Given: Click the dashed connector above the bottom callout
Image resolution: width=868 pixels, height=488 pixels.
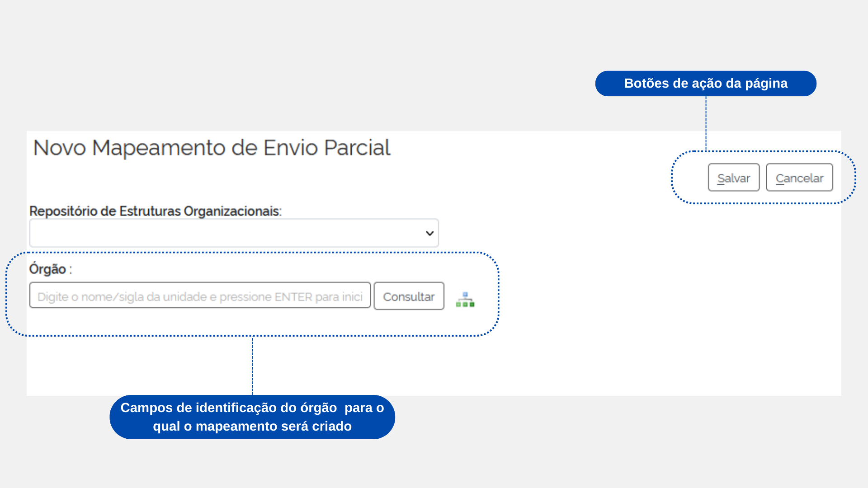Looking at the screenshot, I should (252, 366).
